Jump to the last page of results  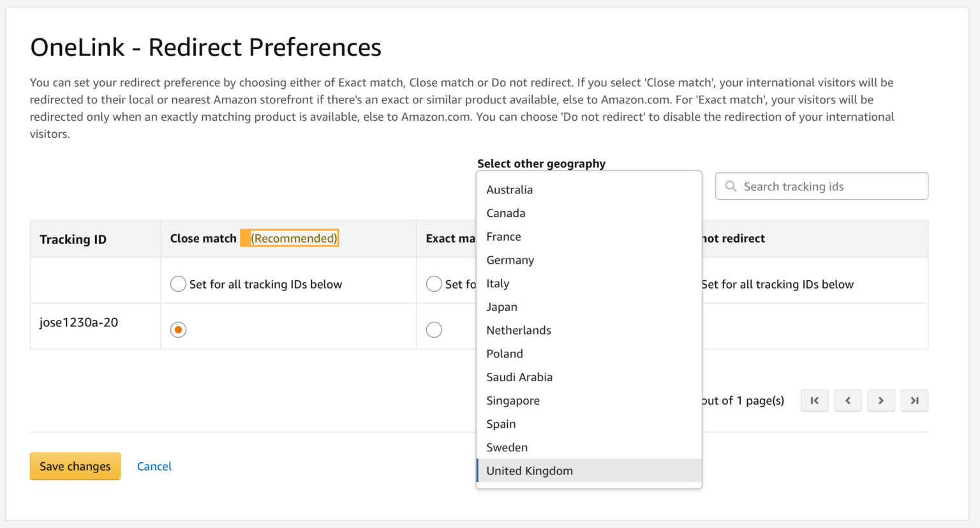[914, 400]
